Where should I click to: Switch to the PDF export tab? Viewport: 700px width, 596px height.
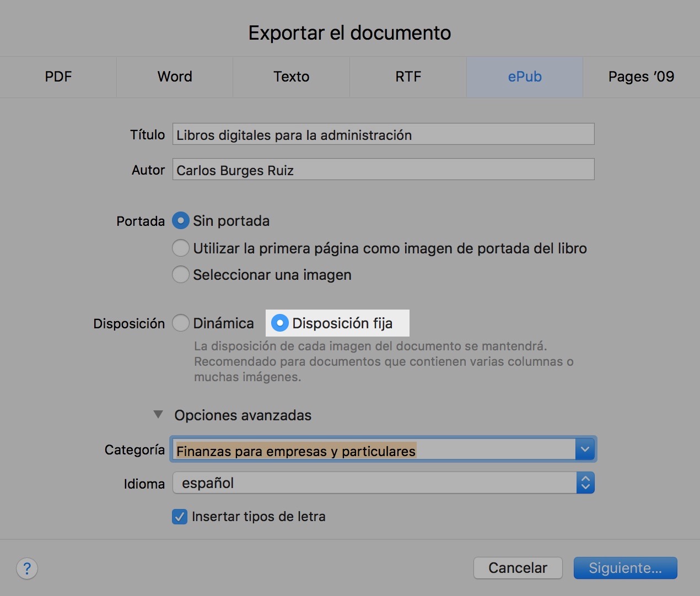click(x=58, y=77)
